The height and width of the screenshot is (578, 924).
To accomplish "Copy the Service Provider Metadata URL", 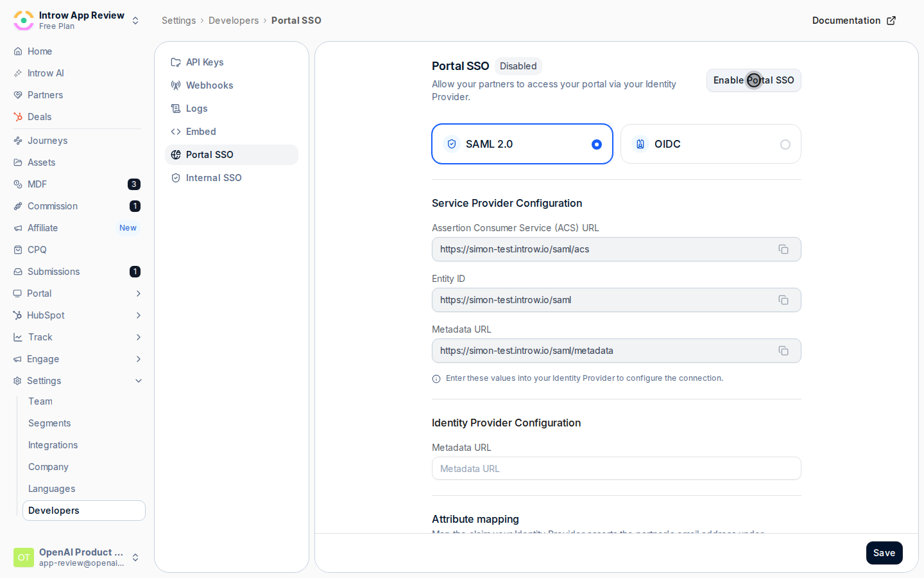I will 783,351.
